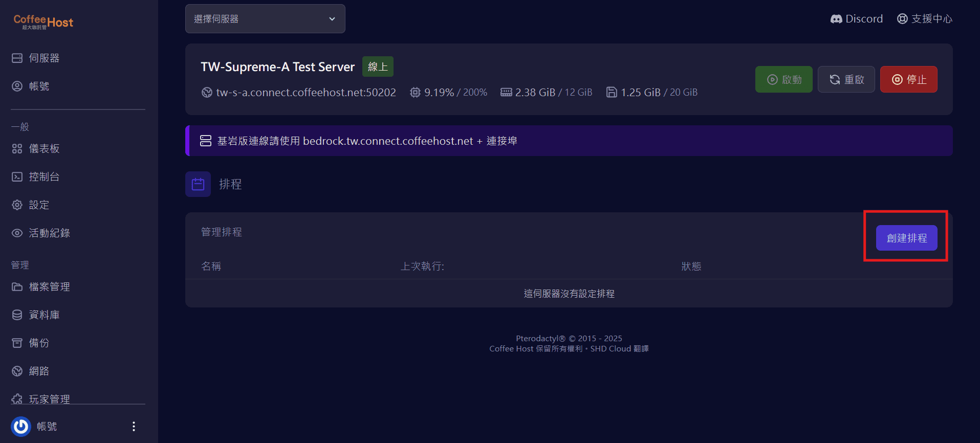Click the Pterodactyl® copyright text
The height and width of the screenshot is (443, 980).
pos(569,339)
